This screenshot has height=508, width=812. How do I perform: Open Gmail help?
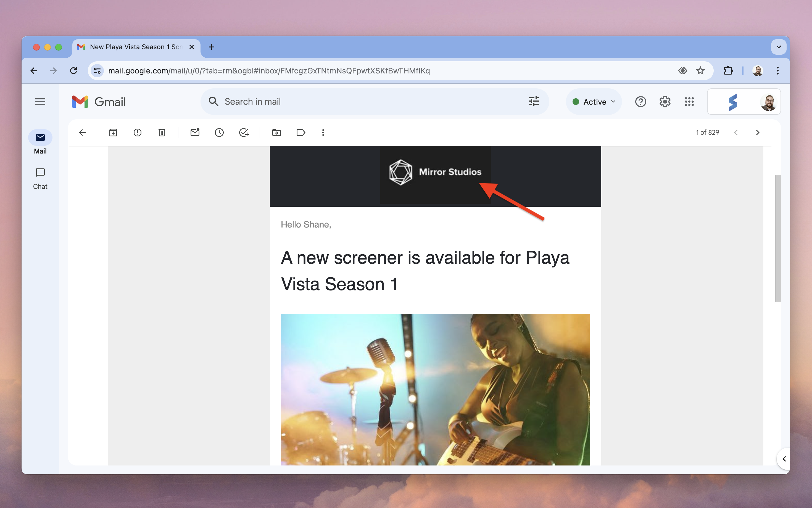640,102
